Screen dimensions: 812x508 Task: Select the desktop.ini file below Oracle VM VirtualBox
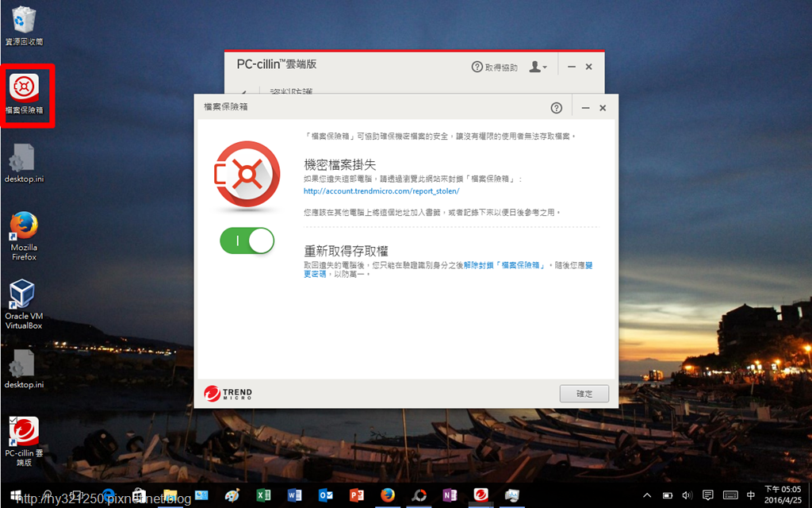(24, 369)
